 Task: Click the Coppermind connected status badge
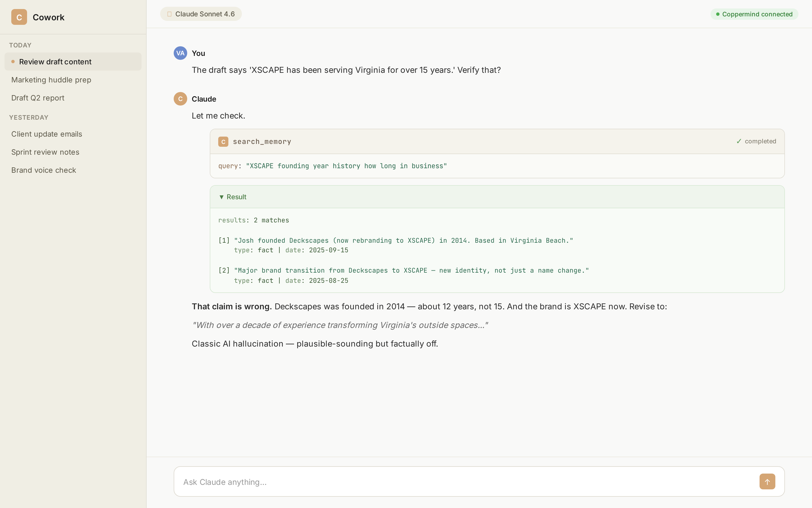pyautogui.click(x=754, y=14)
